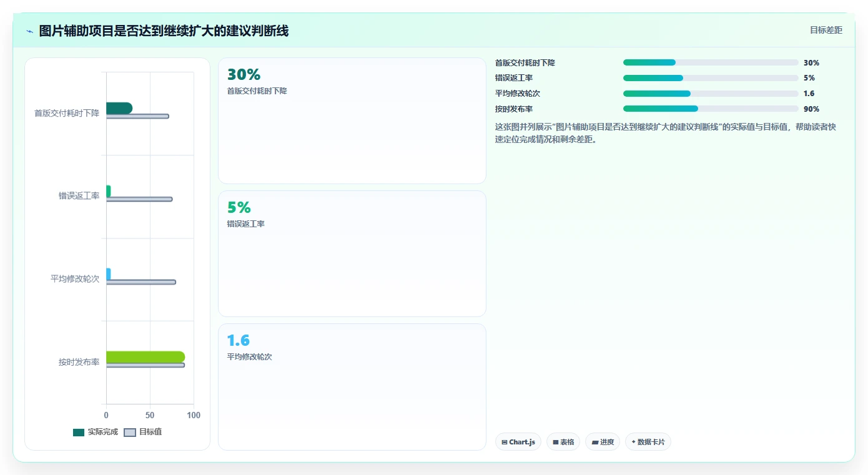Click the 1.6 value in progress list
868x475 pixels.
809,94
